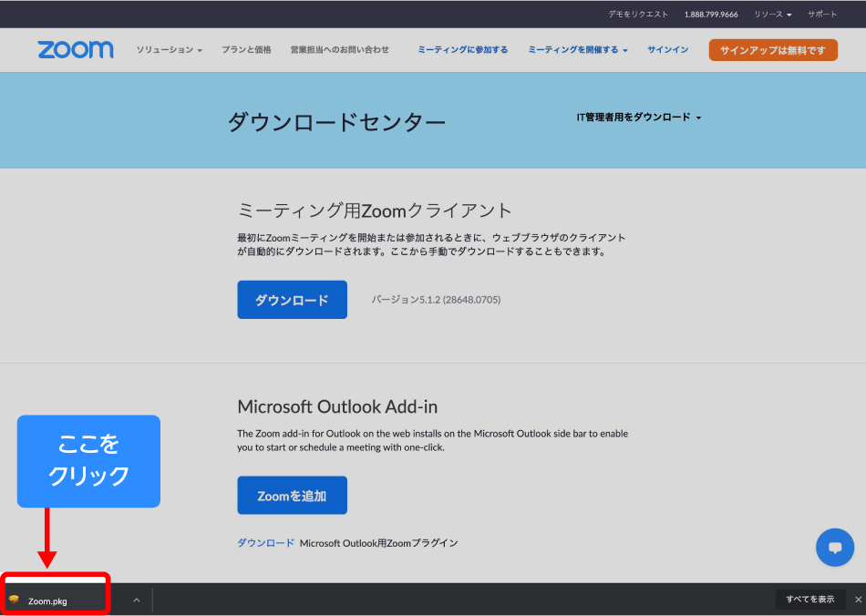Click the すべてを表示 button in downloads bar

[x=810, y=600]
